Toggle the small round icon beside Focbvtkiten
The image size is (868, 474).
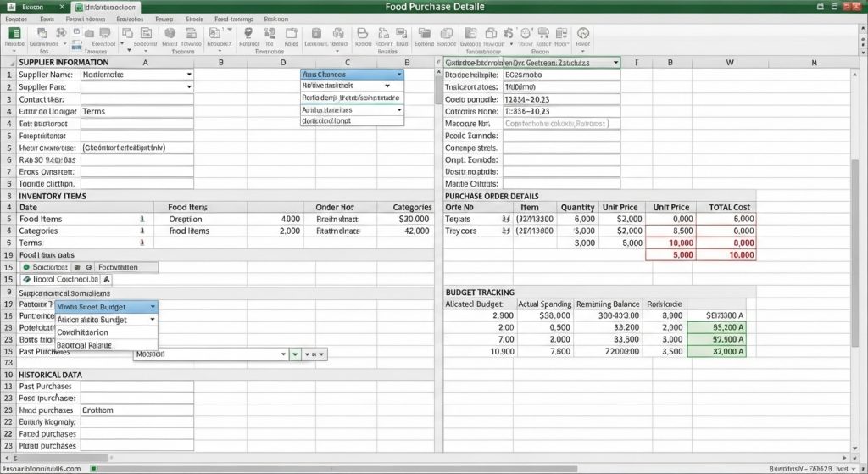click(88, 267)
